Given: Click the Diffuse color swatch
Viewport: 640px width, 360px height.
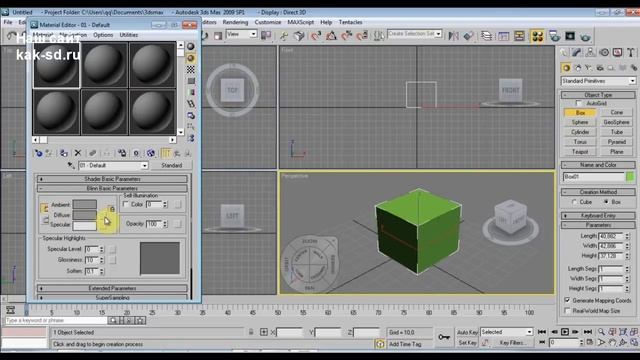Looking at the screenshot, I should (84, 215).
